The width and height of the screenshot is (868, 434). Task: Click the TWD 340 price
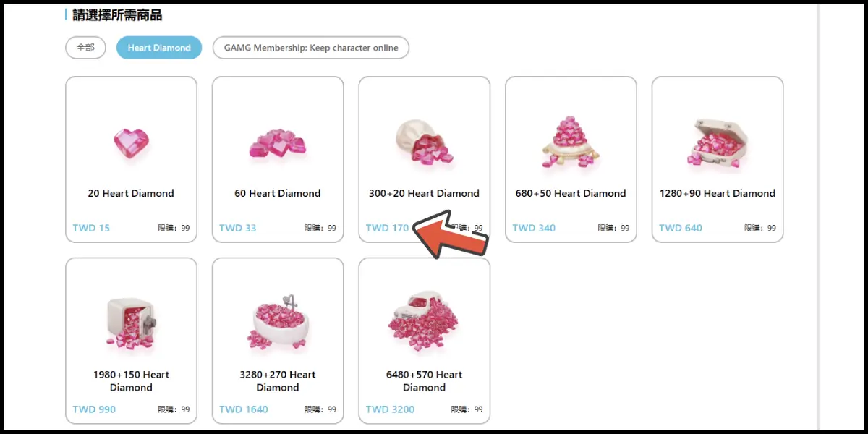click(x=534, y=228)
